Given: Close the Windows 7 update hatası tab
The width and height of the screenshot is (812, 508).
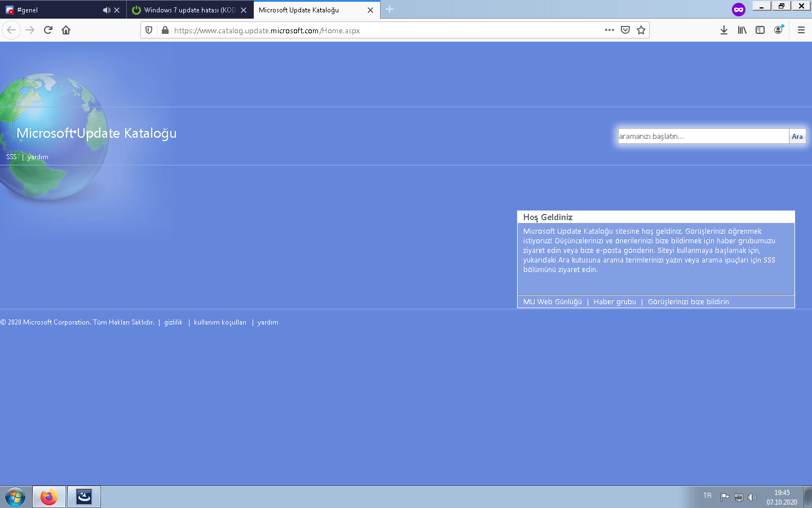Looking at the screenshot, I should pos(244,10).
